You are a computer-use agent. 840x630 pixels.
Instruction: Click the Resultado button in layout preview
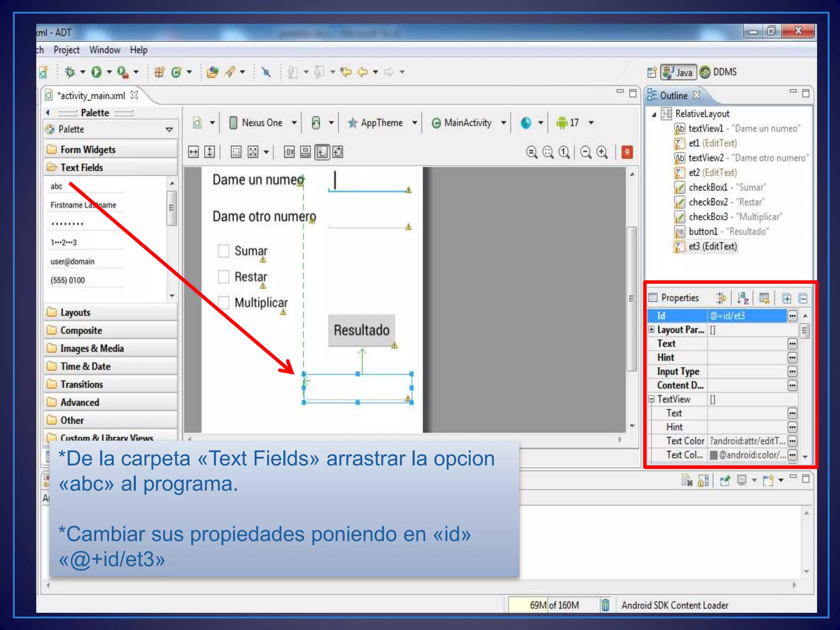coord(361,330)
